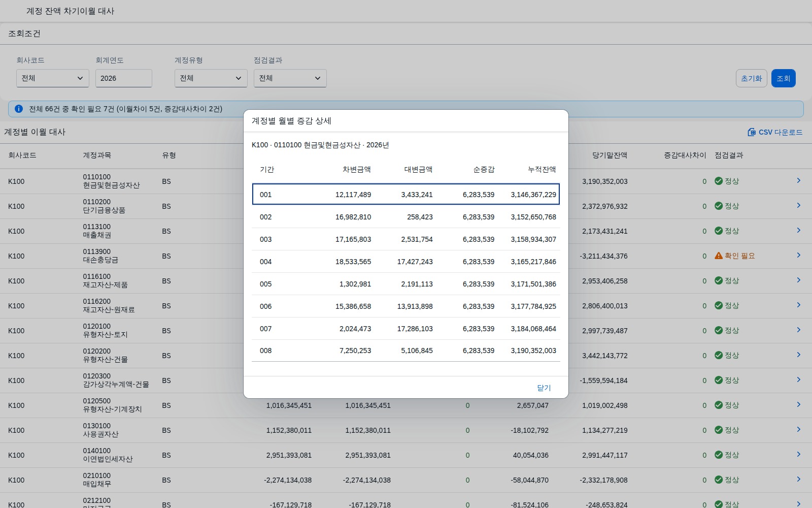This screenshot has height=508, width=812.
Task: Select period 006 row in the dialog
Action: 406,306
